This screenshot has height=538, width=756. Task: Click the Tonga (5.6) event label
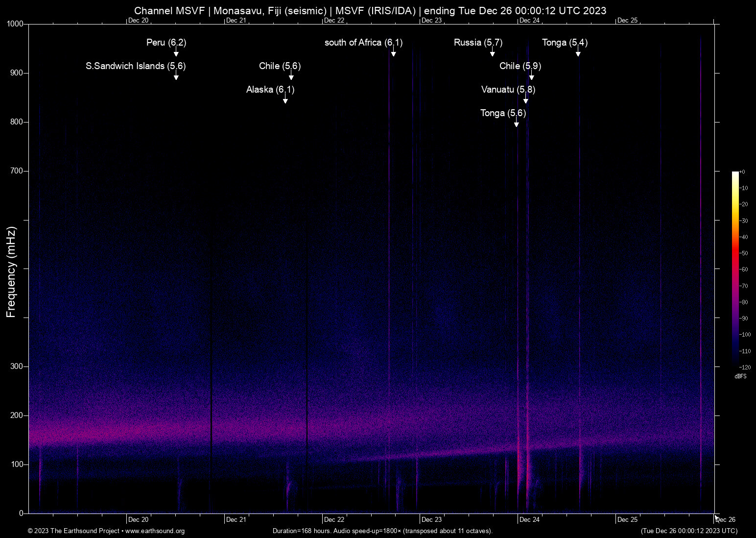coord(502,113)
